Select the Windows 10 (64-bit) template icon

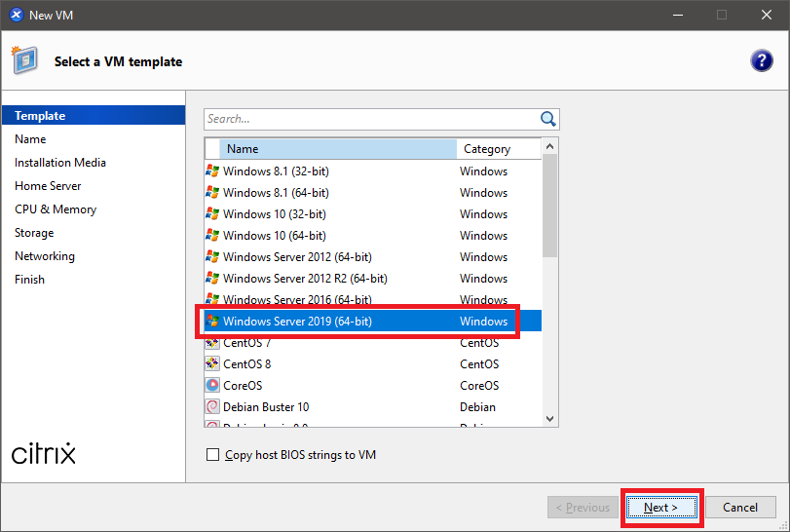click(x=212, y=236)
